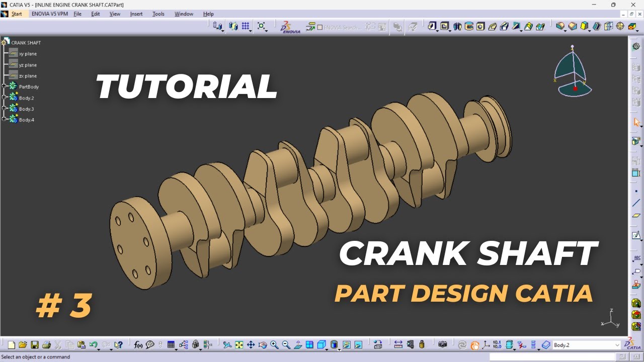Open a file with the Open folder icon

(x=23, y=345)
